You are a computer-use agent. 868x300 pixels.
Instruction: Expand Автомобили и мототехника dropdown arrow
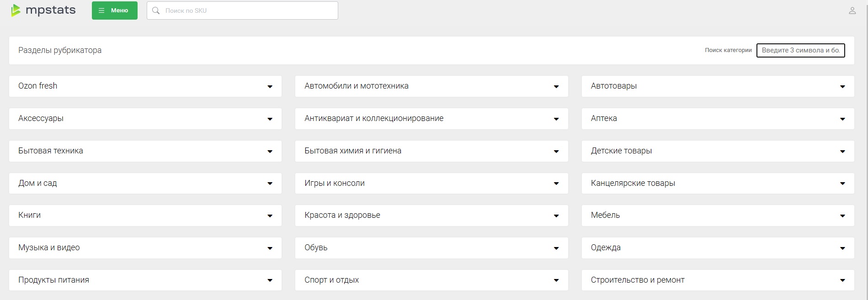click(556, 86)
